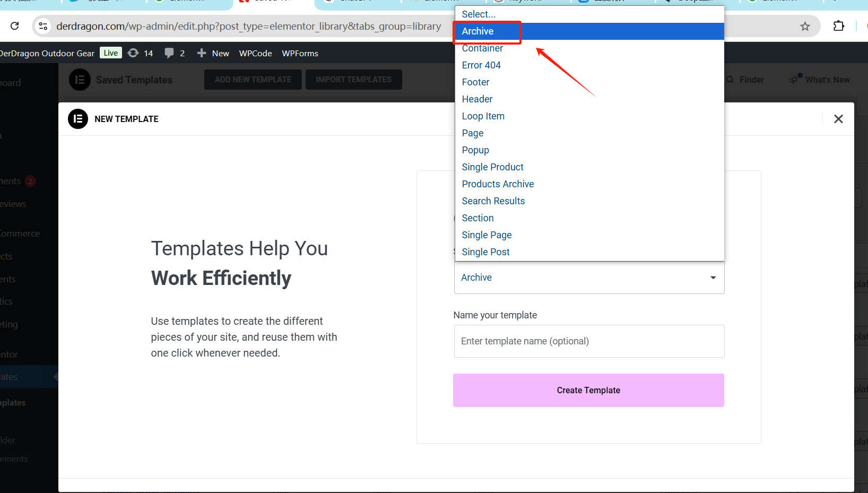
Task: Expand the template type dropdown showing Archive
Action: click(x=589, y=278)
